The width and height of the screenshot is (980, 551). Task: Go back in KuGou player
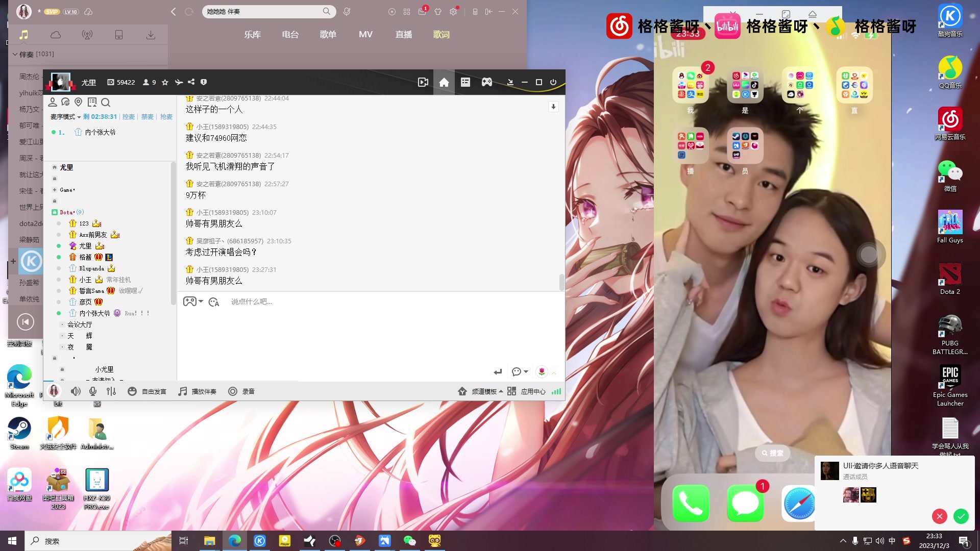(173, 11)
